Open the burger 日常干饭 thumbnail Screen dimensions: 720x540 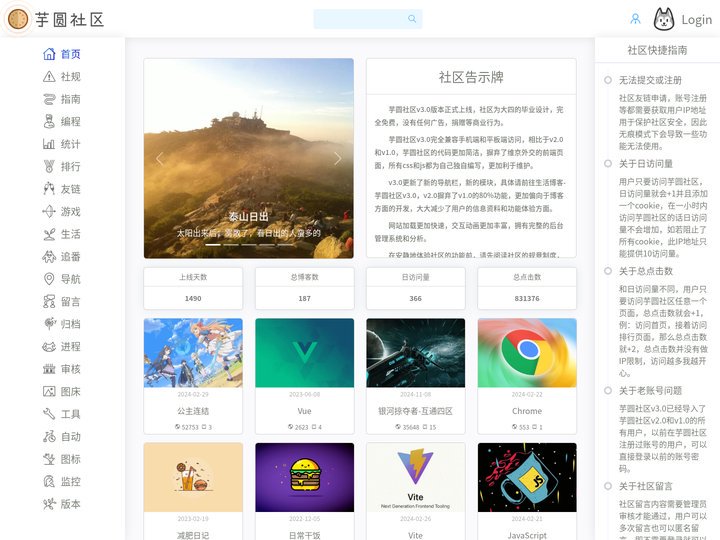(x=304, y=477)
